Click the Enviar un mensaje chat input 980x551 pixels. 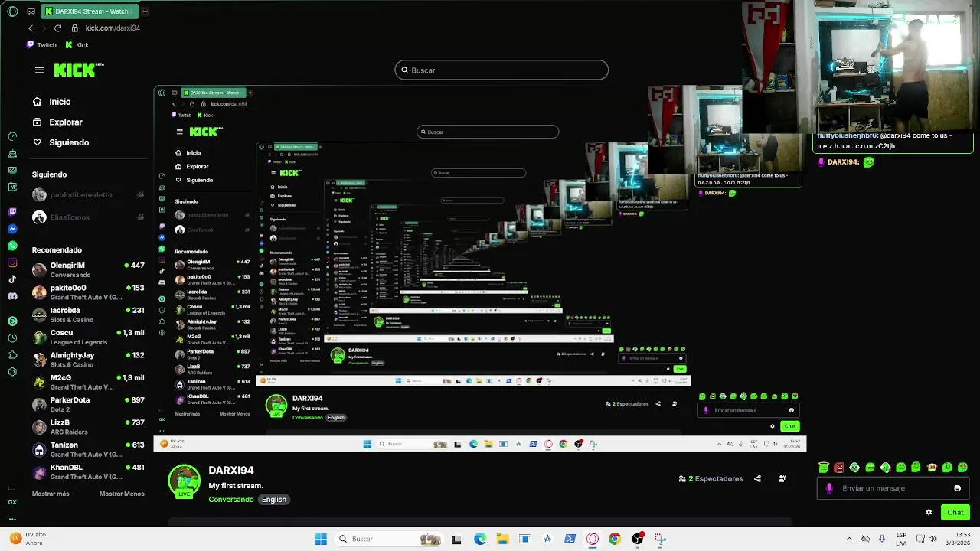point(893,488)
